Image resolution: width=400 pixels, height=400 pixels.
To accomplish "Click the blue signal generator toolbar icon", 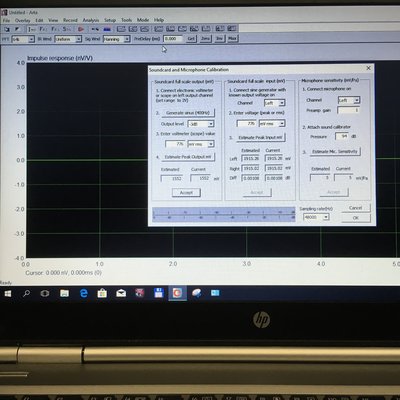I will point(107,29).
